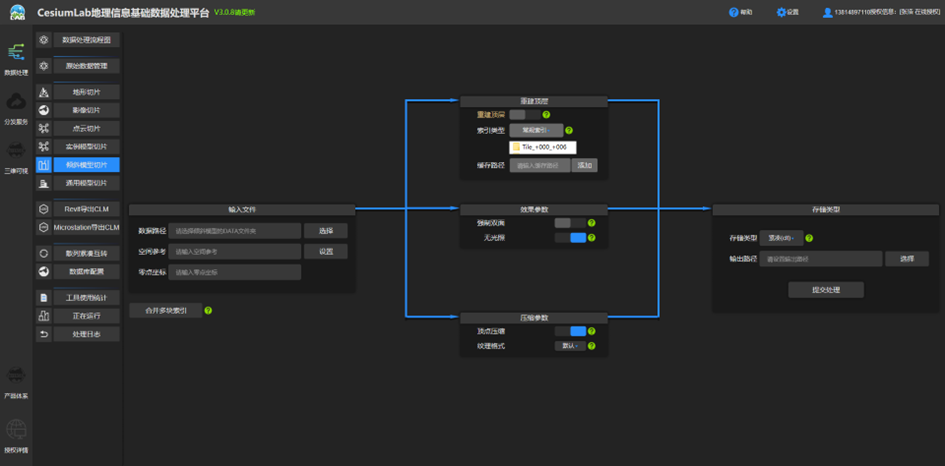
Task: Click the green V3.0.8 update notice
Action: 234,13
